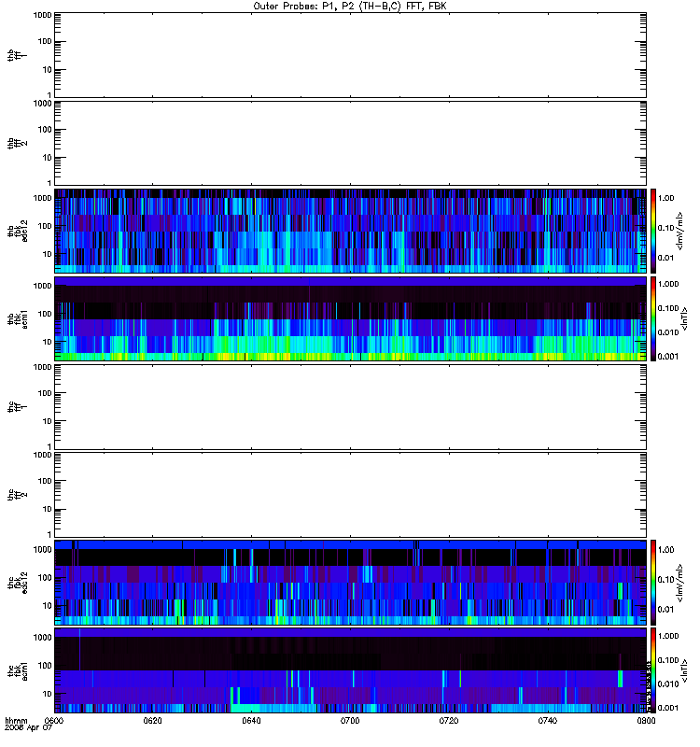Image resolution: width=700 pixels, height=747 pixels.
Task: Click the 0700 time axis label
Action: (350, 720)
